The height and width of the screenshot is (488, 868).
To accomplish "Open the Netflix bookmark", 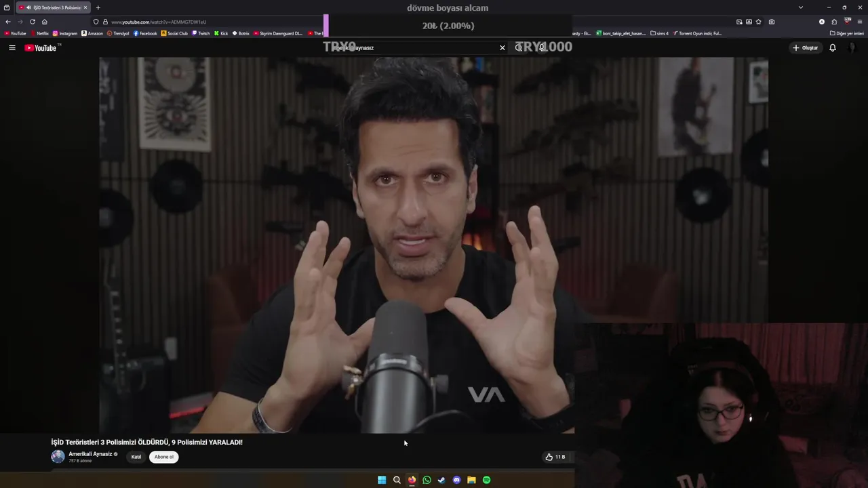I will 40,33.
